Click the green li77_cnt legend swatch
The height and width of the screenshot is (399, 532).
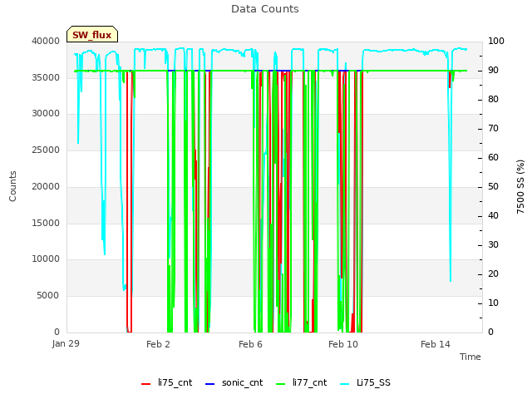pos(281,384)
